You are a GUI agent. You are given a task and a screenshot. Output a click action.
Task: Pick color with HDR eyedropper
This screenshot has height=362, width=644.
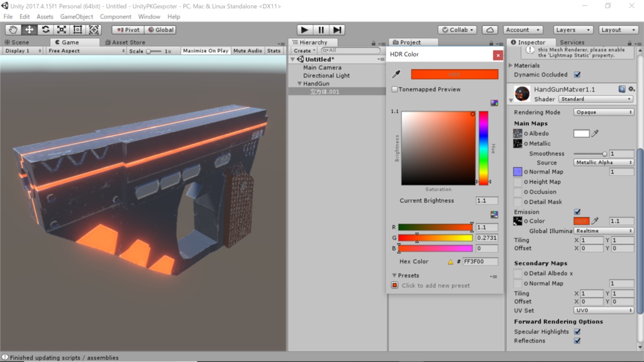tap(396, 74)
